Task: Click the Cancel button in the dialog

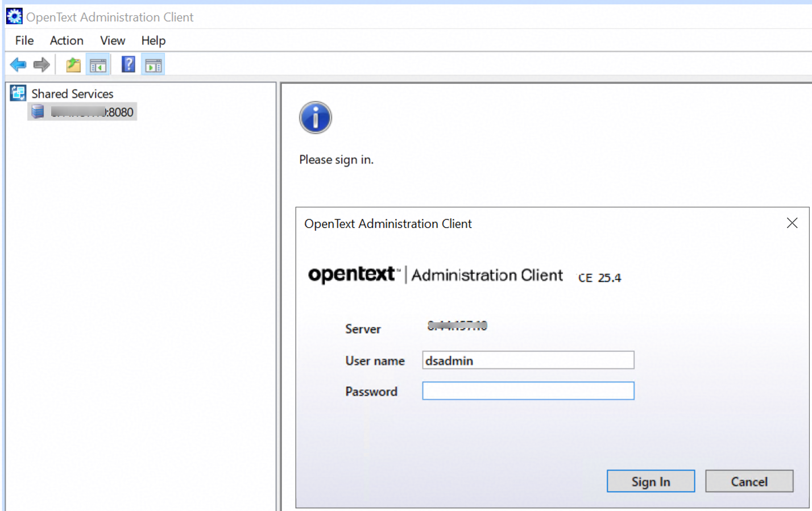Action: click(749, 481)
